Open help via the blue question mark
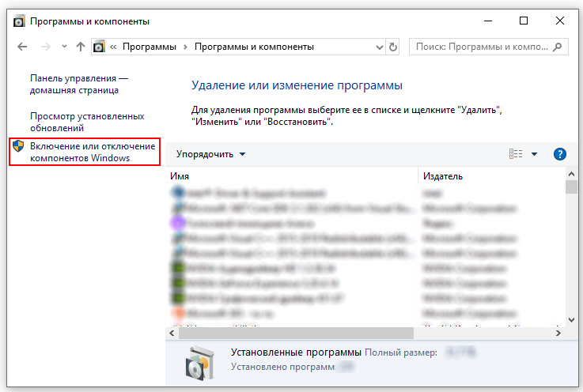Image resolution: width=583 pixels, height=392 pixels. tap(560, 154)
